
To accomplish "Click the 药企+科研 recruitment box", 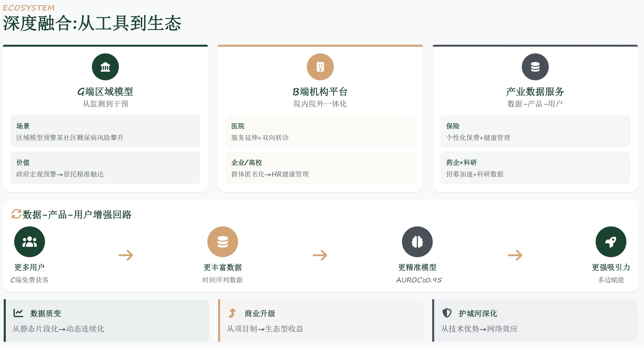I will coord(535,168).
